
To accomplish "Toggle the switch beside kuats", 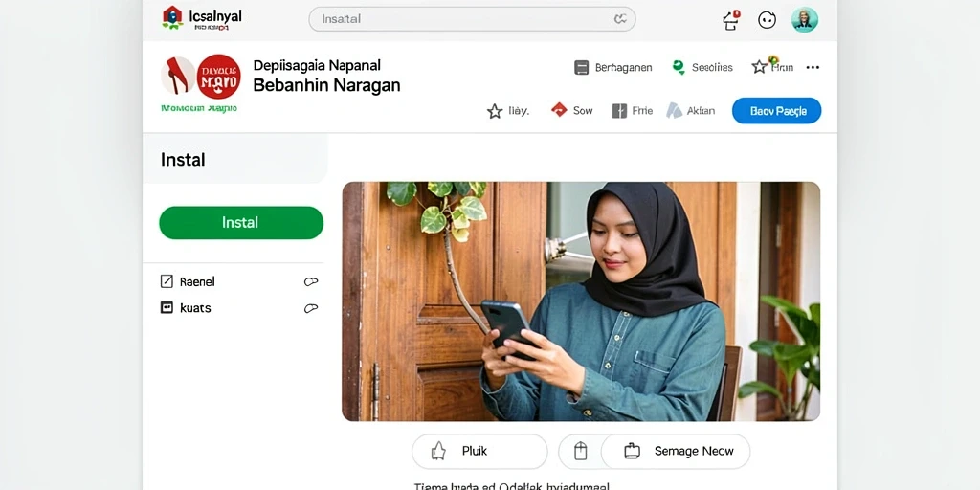I will pyautogui.click(x=311, y=308).
